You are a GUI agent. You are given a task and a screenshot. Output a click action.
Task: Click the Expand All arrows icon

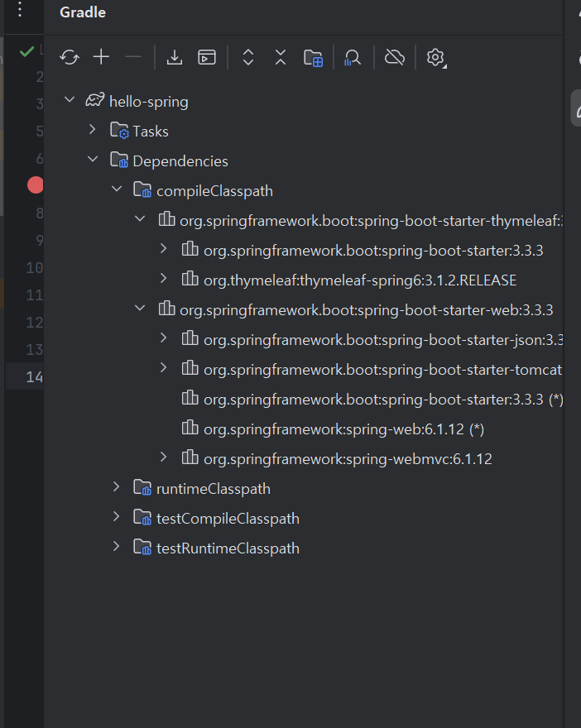coord(248,58)
